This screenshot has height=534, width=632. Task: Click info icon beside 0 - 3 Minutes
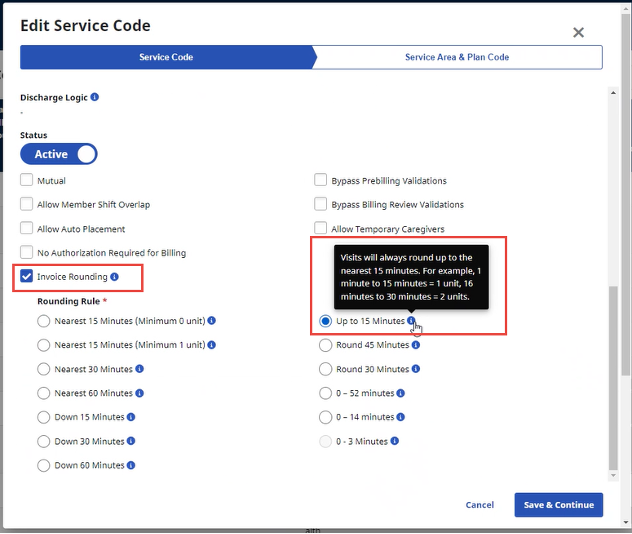(395, 441)
